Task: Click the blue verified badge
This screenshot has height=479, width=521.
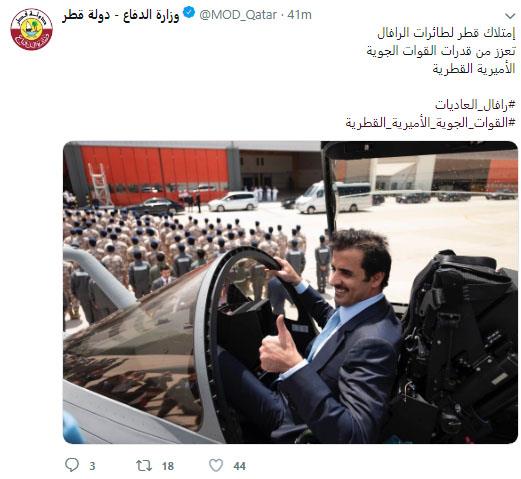Action: coord(189,13)
